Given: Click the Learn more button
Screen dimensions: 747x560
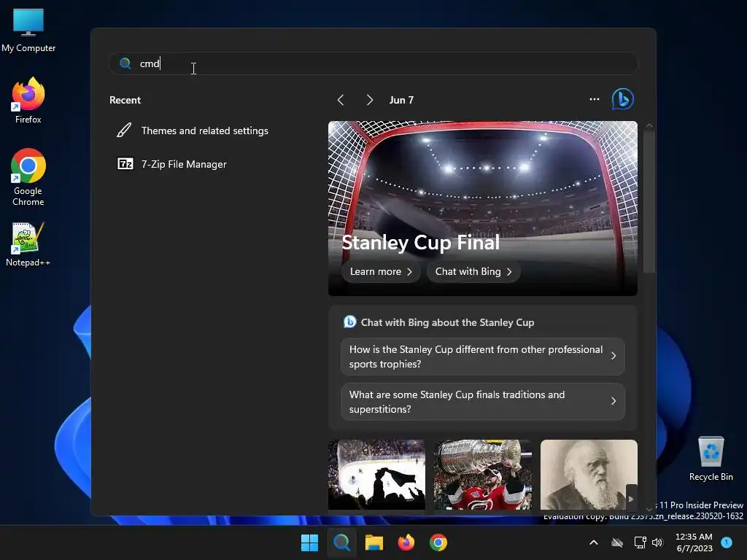Looking at the screenshot, I should point(381,271).
